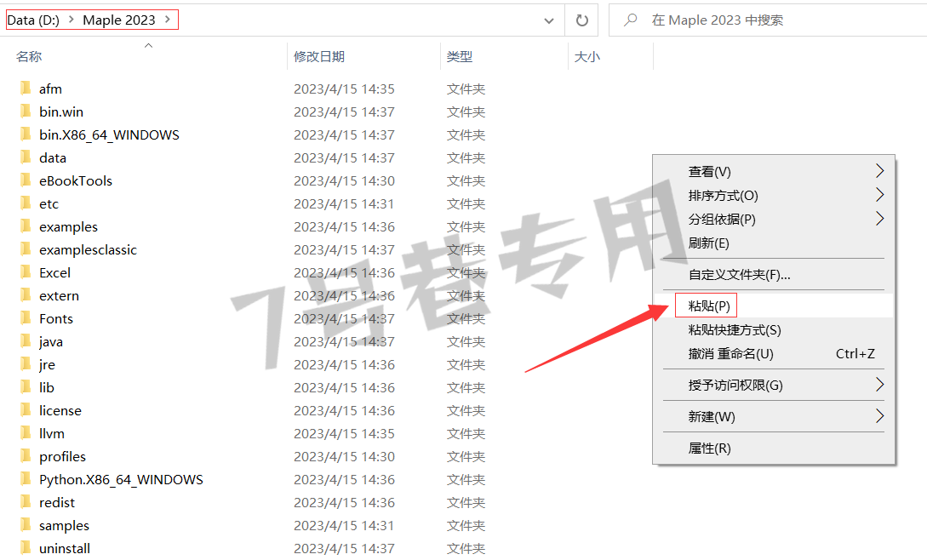This screenshot has width=927, height=560.
Task: Click the date cell of the samples row
Action: pyautogui.click(x=344, y=525)
